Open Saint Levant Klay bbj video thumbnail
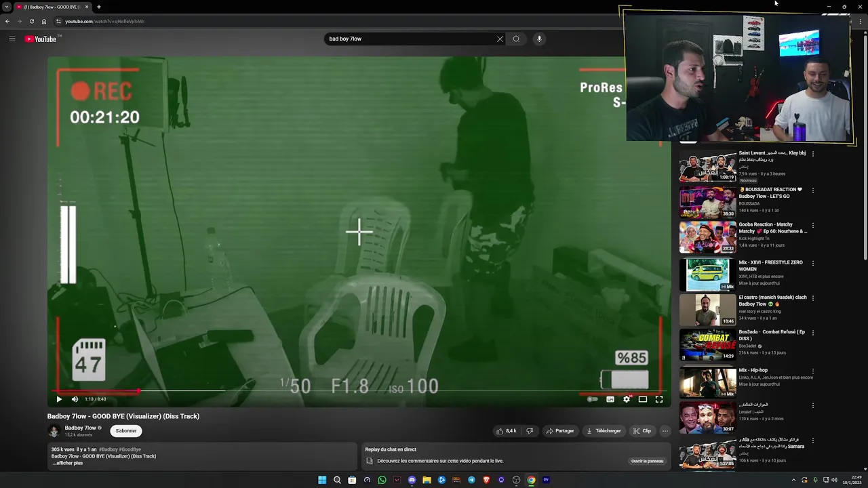This screenshot has width=868, height=488. pos(707,167)
